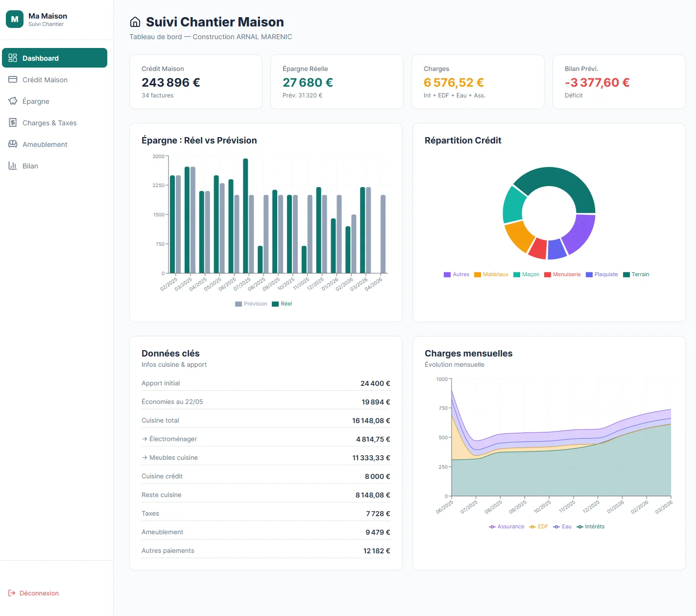Click the purple Autres donut segment

point(580,233)
